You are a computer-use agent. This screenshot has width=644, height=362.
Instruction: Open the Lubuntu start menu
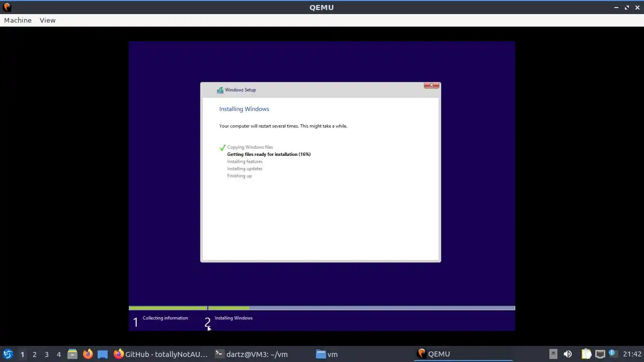pos(8,354)
